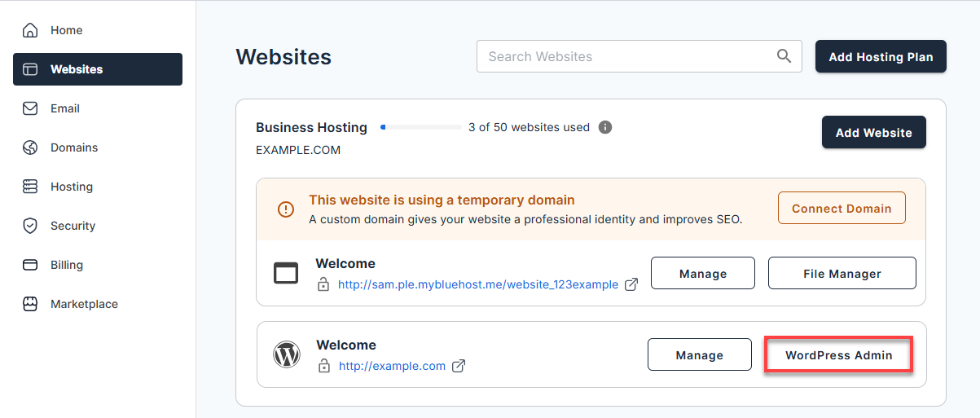Click the Search Websites input field
The image size is (980, 418).
point(639,56)
